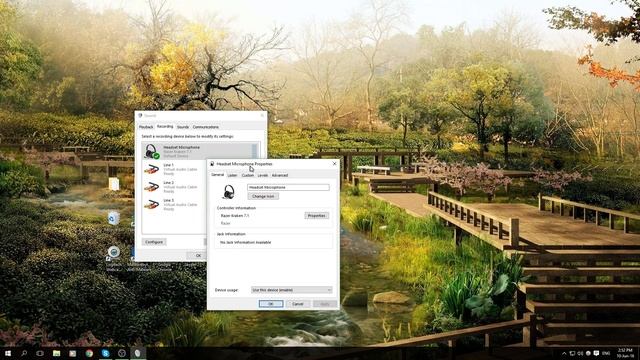Click OK button in Sound window
640x360 pixels.
(198, 256)
